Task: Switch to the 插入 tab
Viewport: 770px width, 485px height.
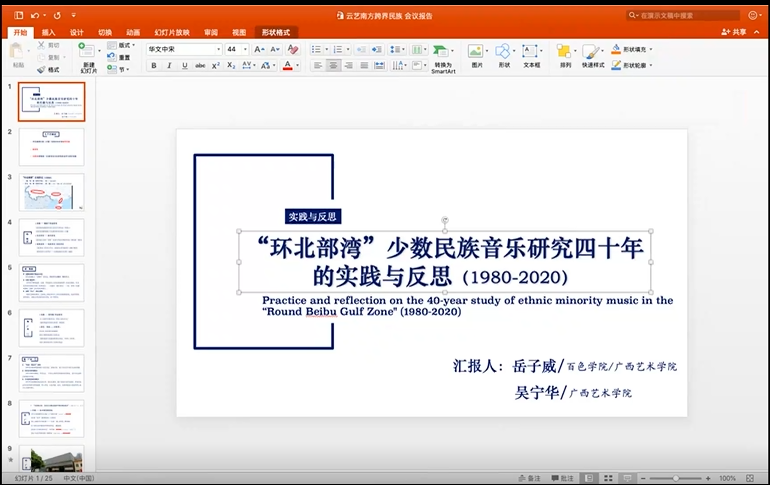Action: [48, 32]
